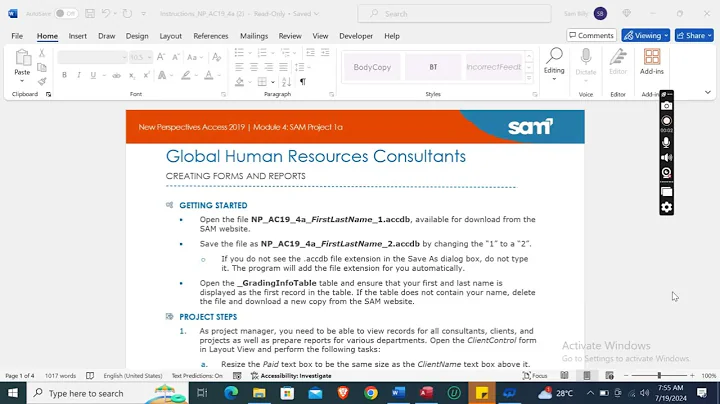Switch to the Insert tab

[78, 36]
